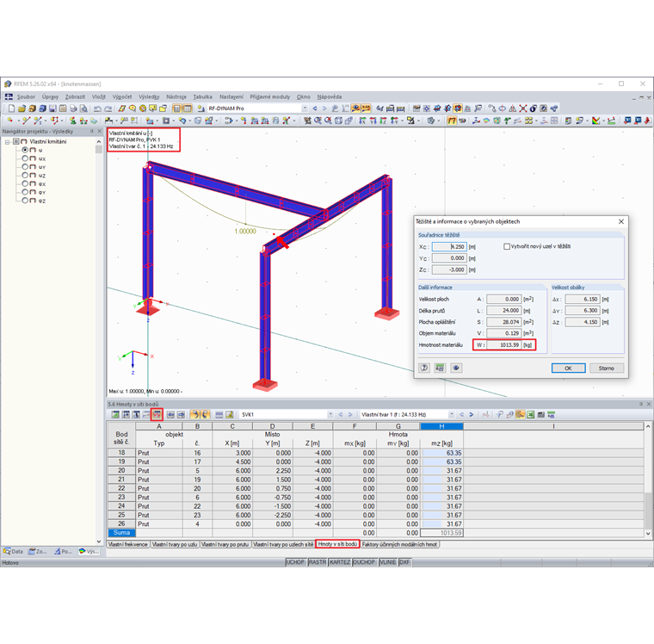Click the Print preview icon
The width and height of the screenshot is (654, 644).
(83, 108)
